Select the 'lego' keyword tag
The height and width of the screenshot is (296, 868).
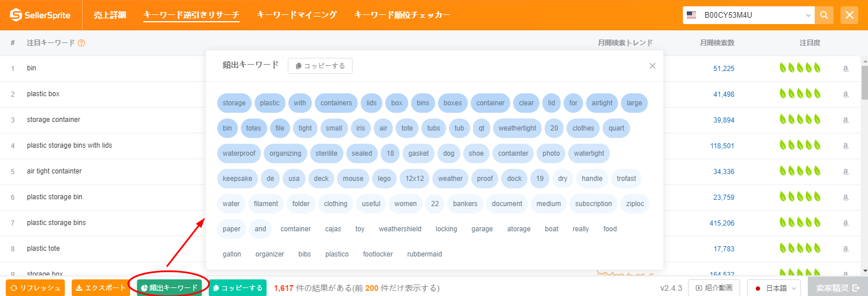(x=384, y=179)
